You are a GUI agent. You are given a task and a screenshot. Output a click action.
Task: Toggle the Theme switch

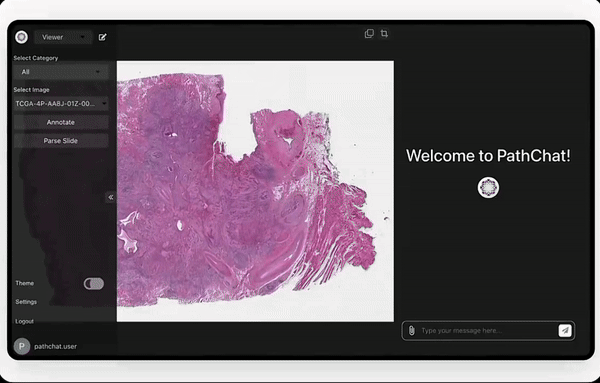coord(94,284)
